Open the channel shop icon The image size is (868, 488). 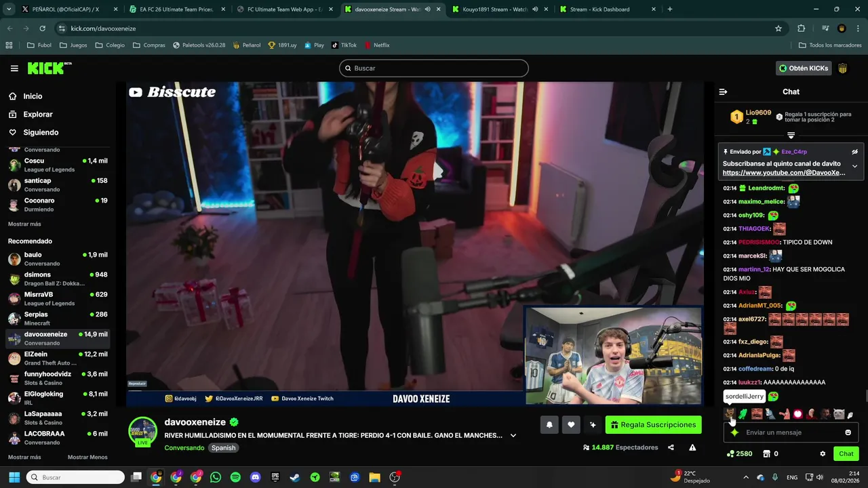point(767,454)
